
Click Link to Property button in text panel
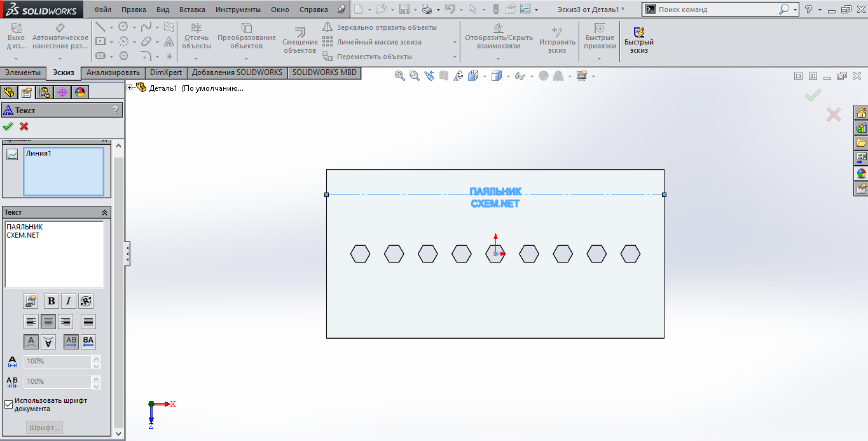tap(31, 301)
